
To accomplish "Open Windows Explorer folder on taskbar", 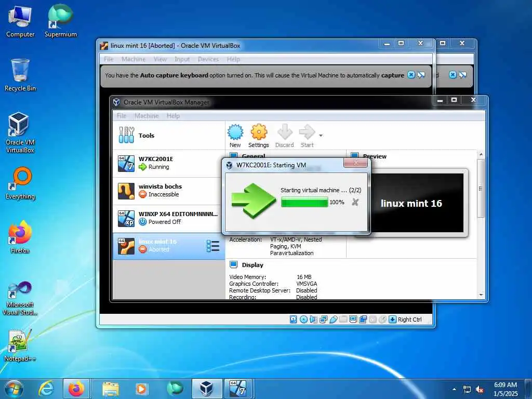I will tap(111, 389).
